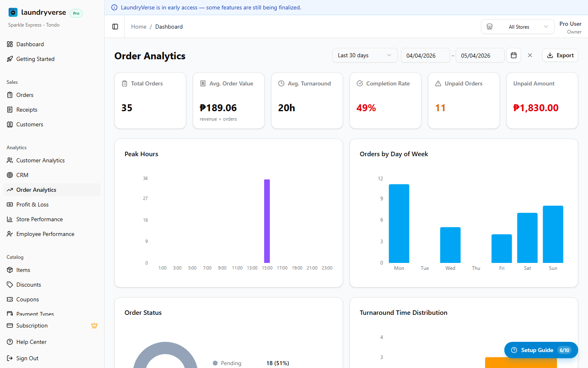Open the Setup Guide 6/10 button

[x=541, y=350]
